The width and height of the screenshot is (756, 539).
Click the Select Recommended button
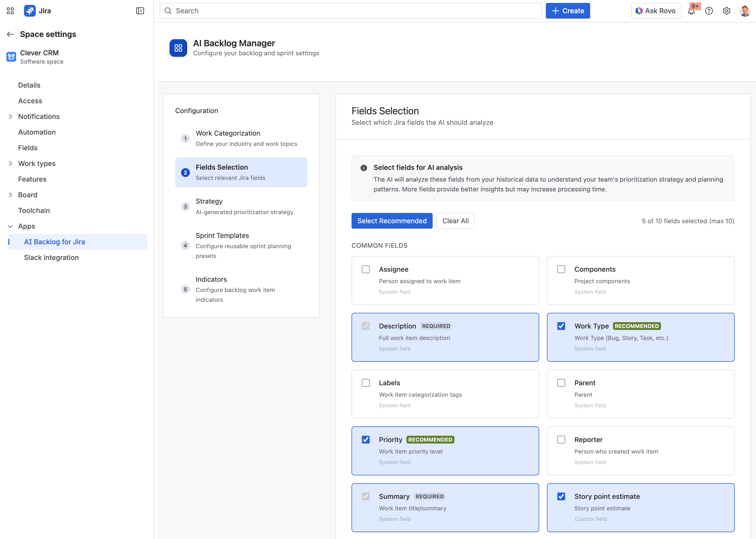point(392,221)
